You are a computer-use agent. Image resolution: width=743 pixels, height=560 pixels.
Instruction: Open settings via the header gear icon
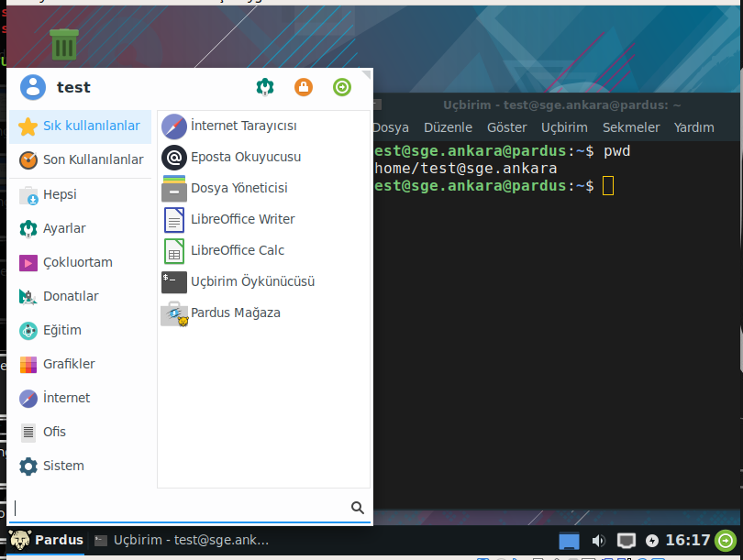[x=265, y=87]
